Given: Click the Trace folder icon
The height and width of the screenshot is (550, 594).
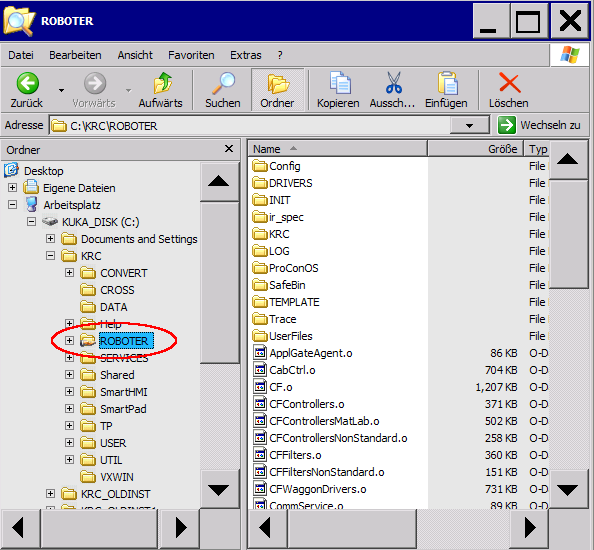Looking at the screenshot, I should 260,319.
